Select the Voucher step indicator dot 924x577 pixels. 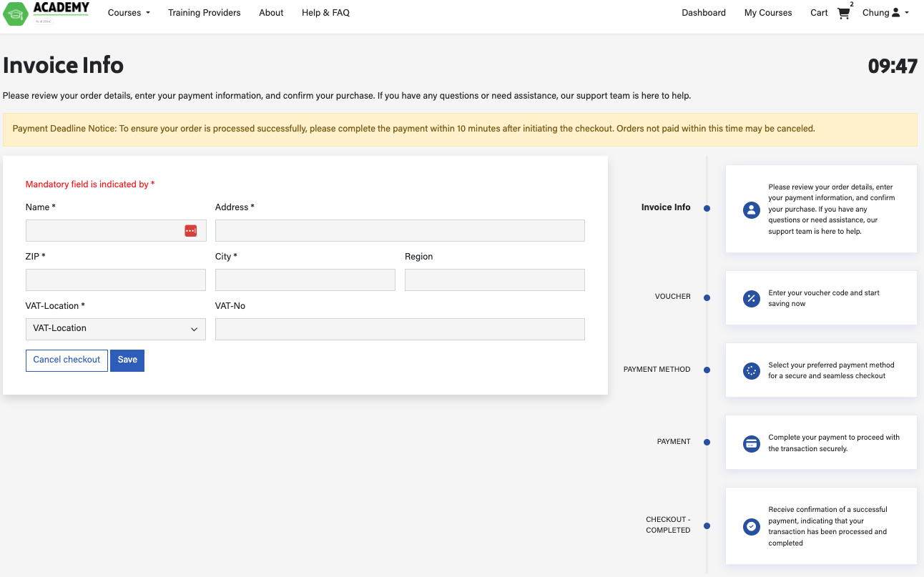pyautogui.click(x=707, y=297)
